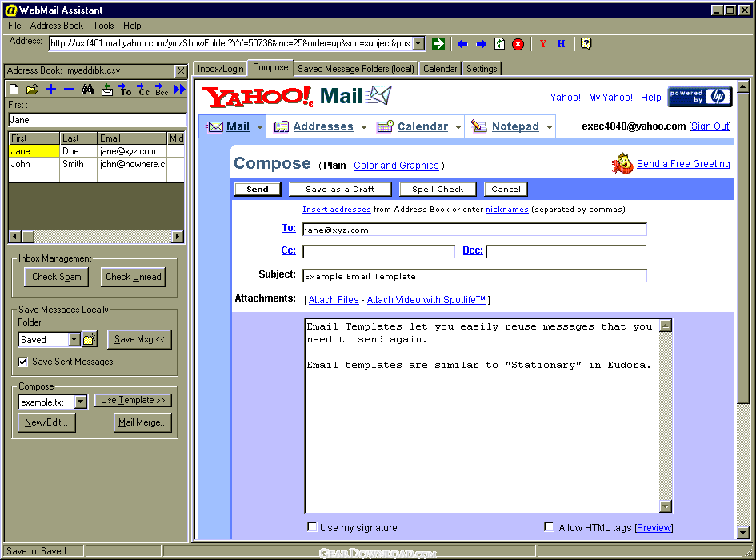Expand the Addresses tab dropdown arrow

click(364, 127)
